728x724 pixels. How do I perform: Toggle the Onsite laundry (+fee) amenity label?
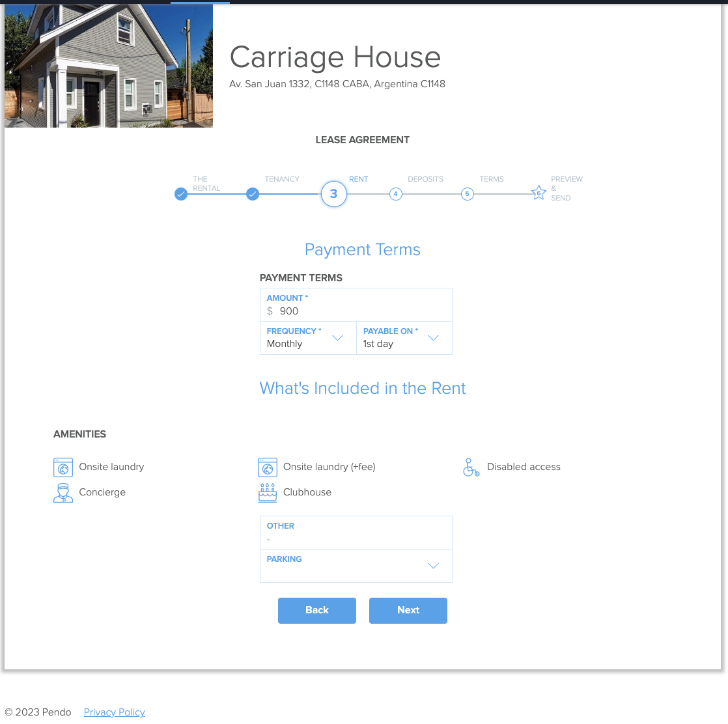[x=329, y=467]
